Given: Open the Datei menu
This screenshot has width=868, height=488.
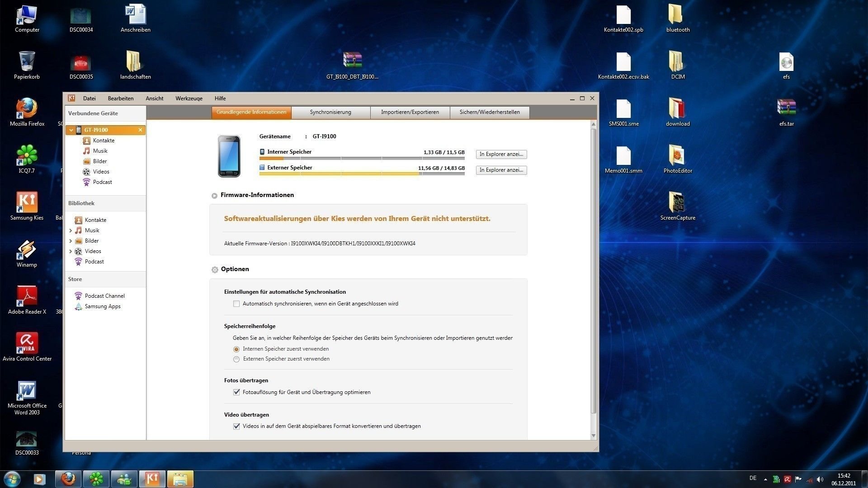Looking at the screenshot, I should pos(90,99).
